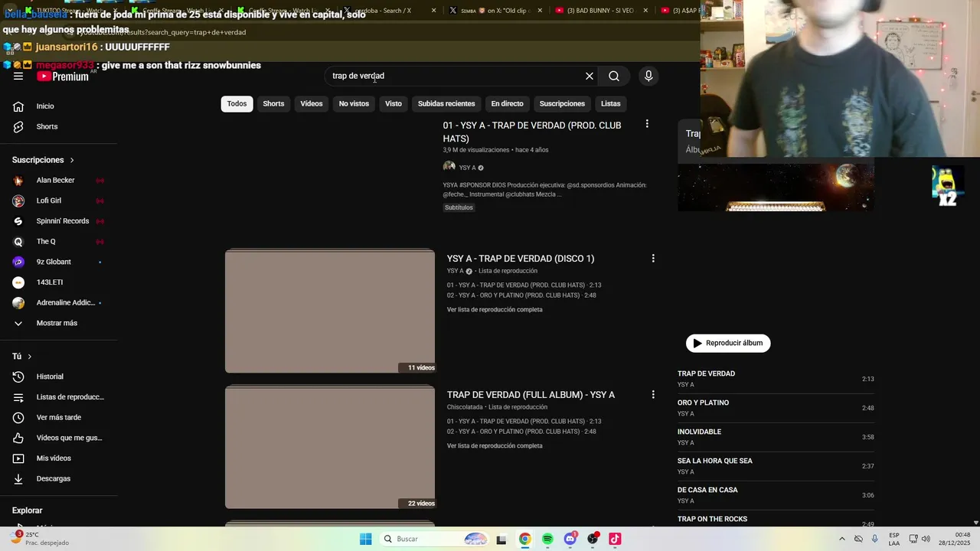980x551 pixels.
Task: Open Spotify from the taskbar
Action: coord(547,539)
